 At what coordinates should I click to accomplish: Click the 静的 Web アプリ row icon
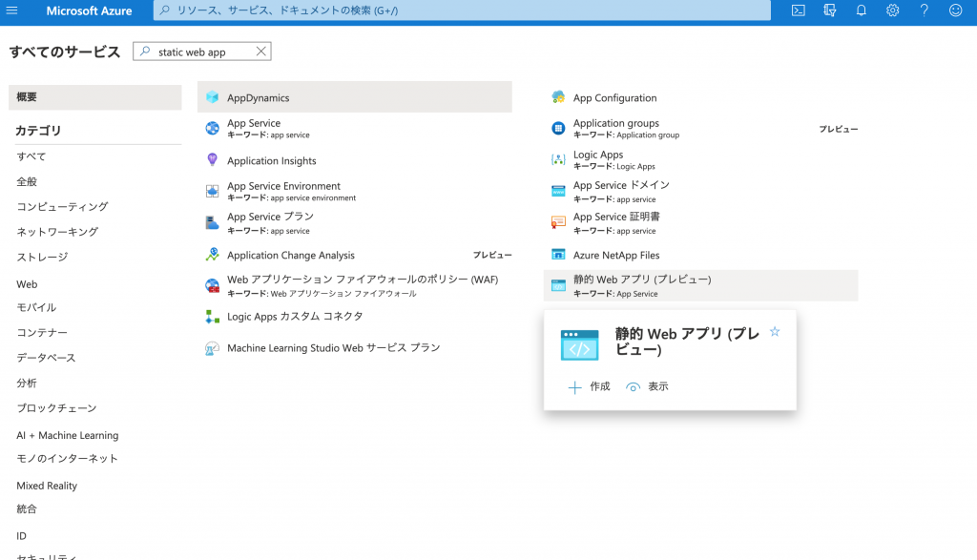558,285
